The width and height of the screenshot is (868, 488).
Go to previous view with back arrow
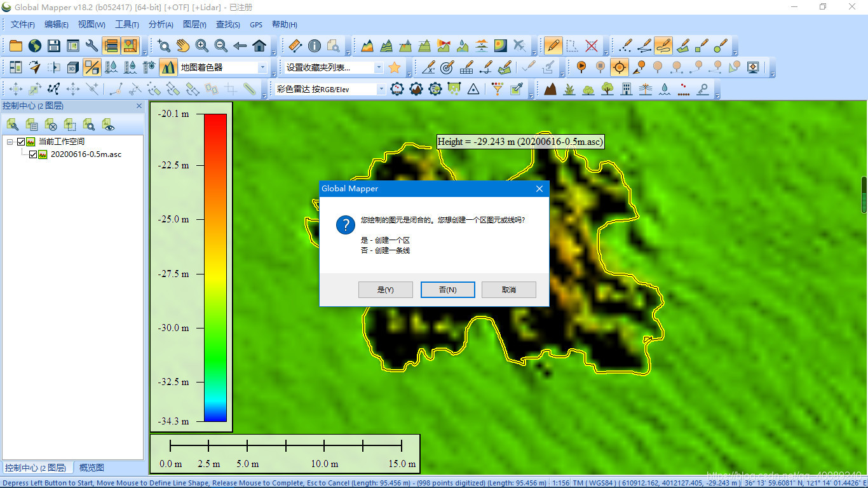240,46
